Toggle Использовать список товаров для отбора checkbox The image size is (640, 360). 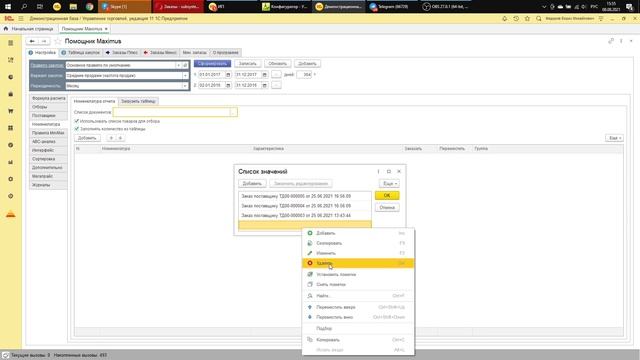(76, 121)
